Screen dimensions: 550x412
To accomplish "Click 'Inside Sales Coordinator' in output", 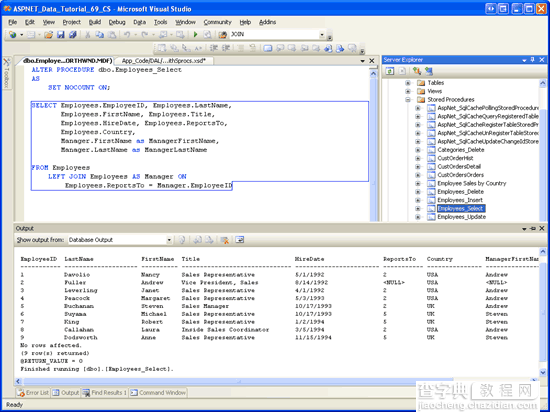I will (225, 330).
